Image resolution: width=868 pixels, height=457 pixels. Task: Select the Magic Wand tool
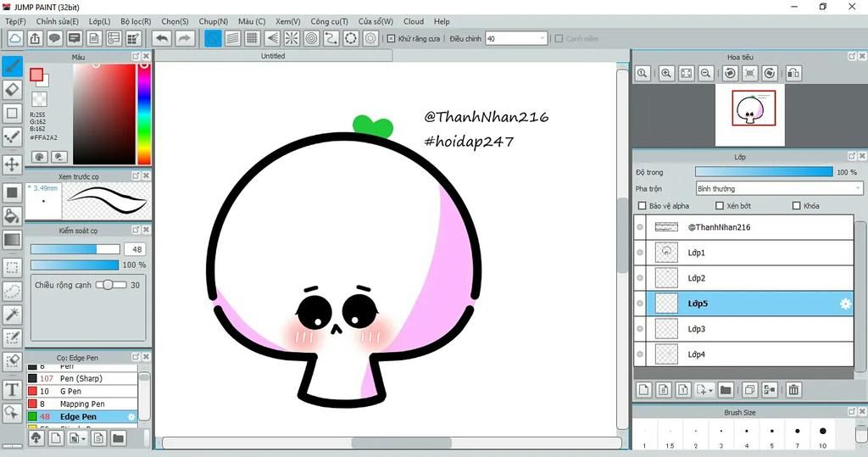point(12,315)
